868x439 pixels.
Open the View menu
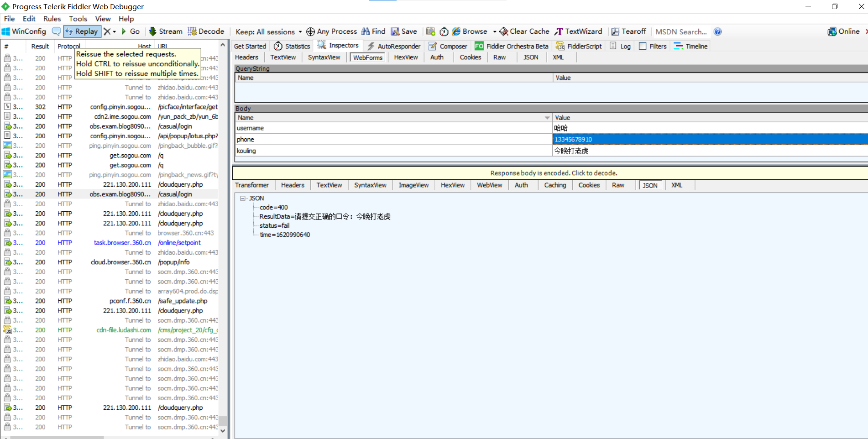tap(103, 19)
